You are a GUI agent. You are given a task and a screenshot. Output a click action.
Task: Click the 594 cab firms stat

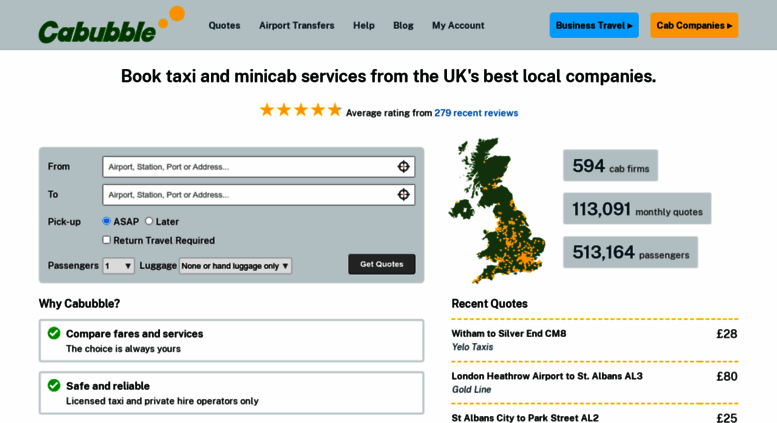tap(610, 165)
